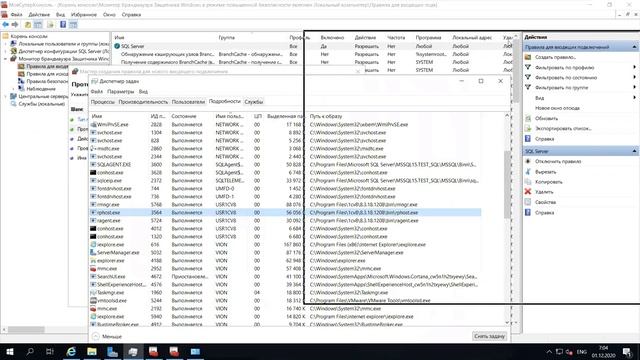
Task: Click Отключить правило in the SQL Server actions
Action: coord(558,162)
